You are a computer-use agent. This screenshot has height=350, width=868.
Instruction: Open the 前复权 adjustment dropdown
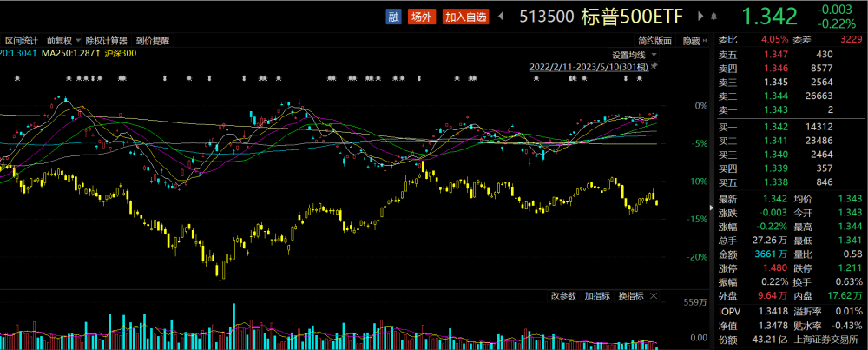pyautogui.click(x=63, y=41)
